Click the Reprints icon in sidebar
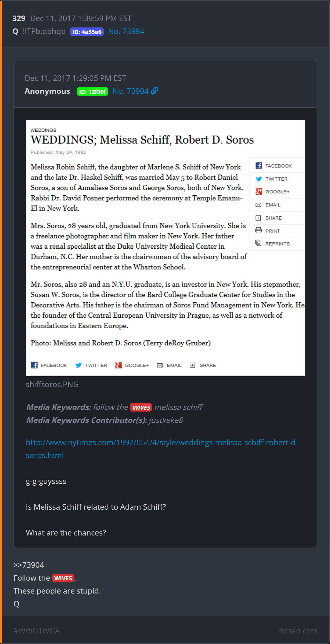 [258, 243]
